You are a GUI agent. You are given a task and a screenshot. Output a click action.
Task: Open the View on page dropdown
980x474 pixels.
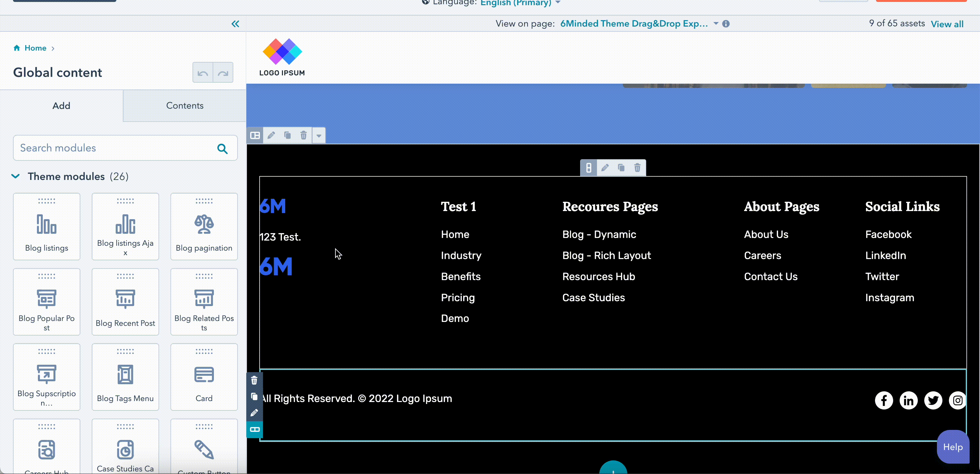[639, 24]
